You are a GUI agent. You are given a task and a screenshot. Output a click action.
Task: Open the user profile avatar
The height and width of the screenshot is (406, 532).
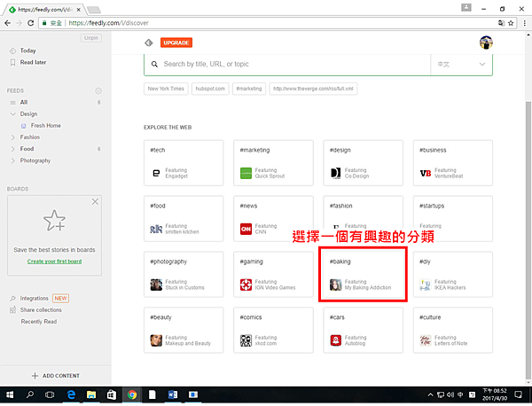click(x=486, y=43)
